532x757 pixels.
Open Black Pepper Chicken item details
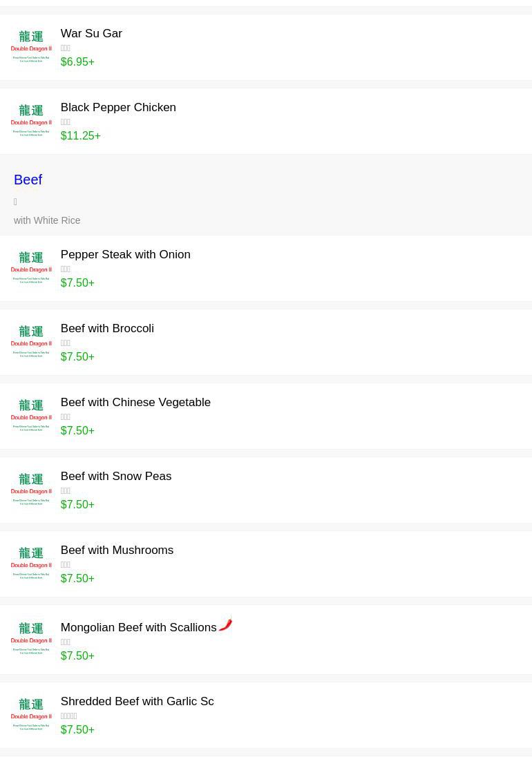(x=118, y=108)
